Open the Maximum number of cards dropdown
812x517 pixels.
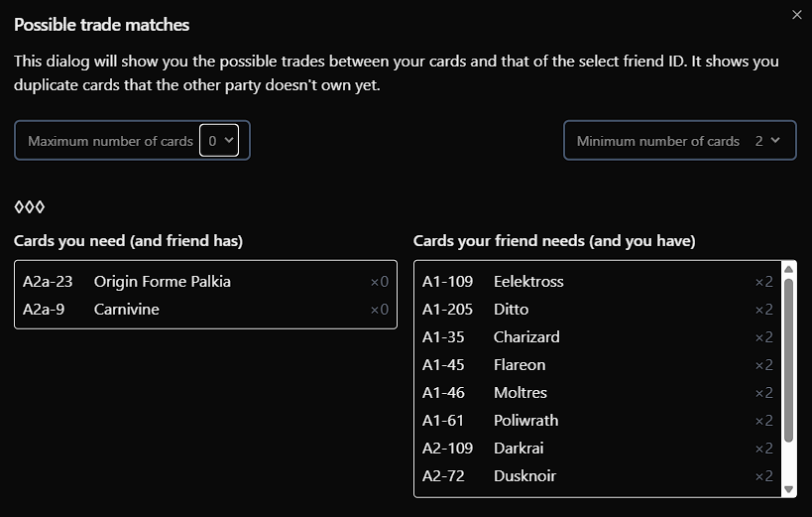tap(219, 141)
